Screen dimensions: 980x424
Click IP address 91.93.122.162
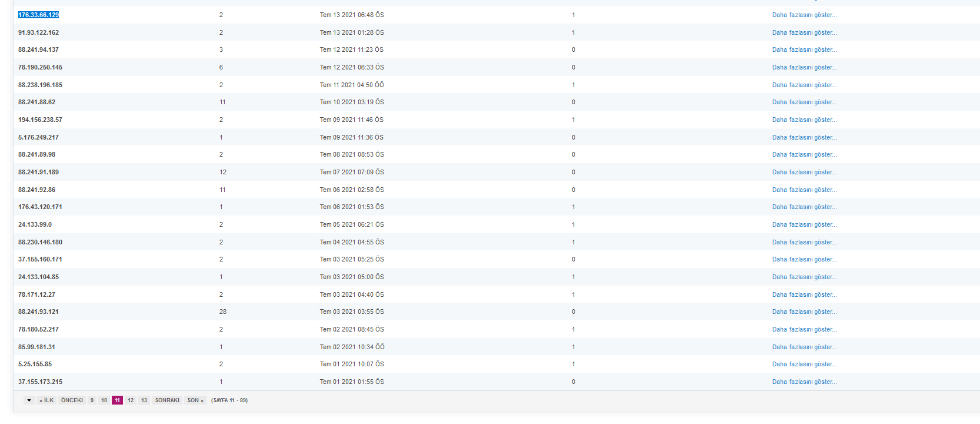pos(38,32)
